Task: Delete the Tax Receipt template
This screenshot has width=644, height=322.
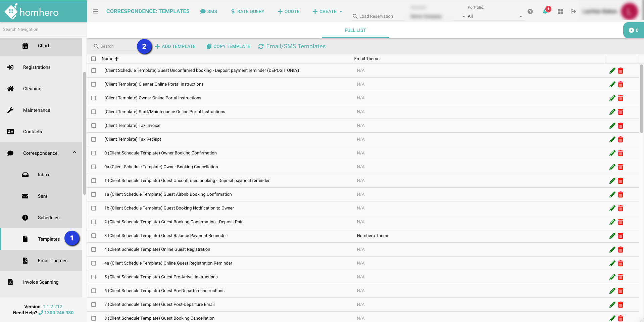Action: click(621, 139)
